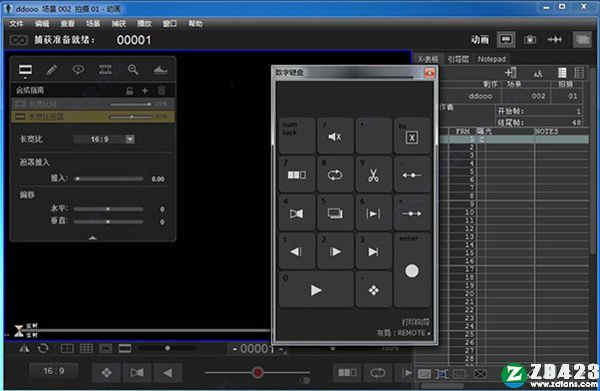Viewport: 600px width, 391px height.
Task: Click the large play key on keypad
Action: 316,290
